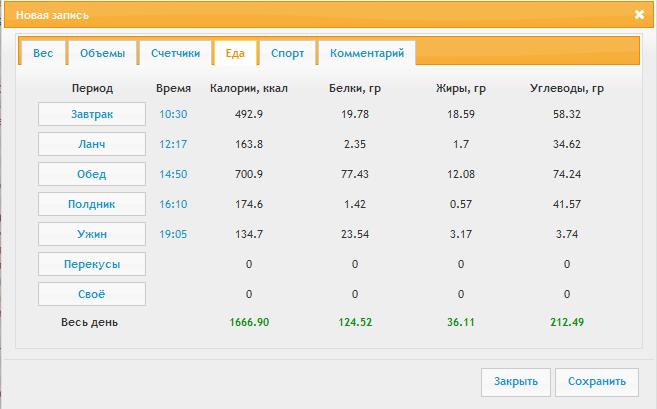
Task: Edit the 16:10 time link
Action: pos(173,204)
